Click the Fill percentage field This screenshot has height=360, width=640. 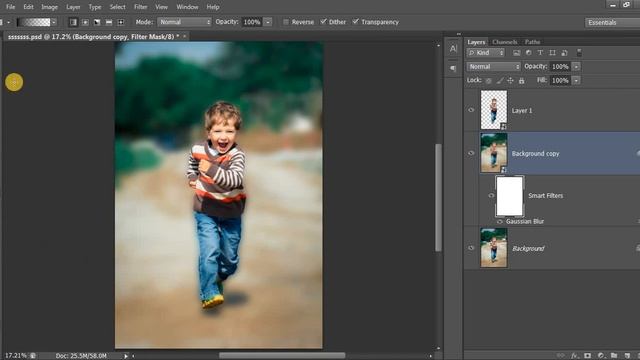pyautogui.click(x=560, y=80)
